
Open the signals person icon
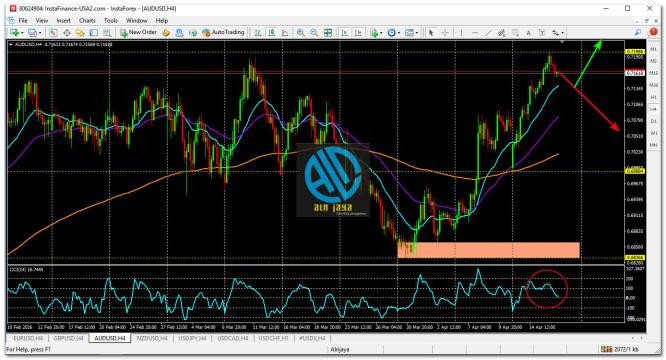click(x=180, y=33)
